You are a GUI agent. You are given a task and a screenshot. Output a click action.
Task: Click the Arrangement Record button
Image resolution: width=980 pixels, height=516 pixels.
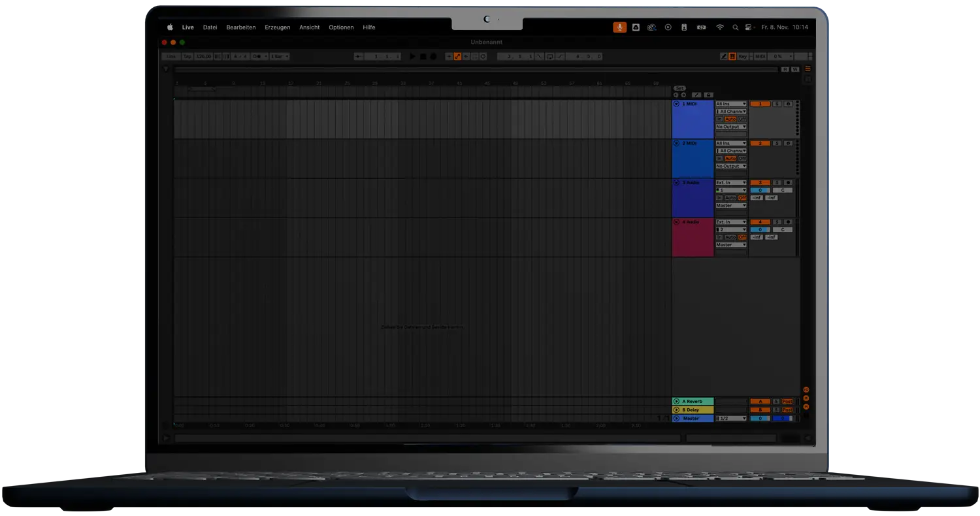[433, 57]
